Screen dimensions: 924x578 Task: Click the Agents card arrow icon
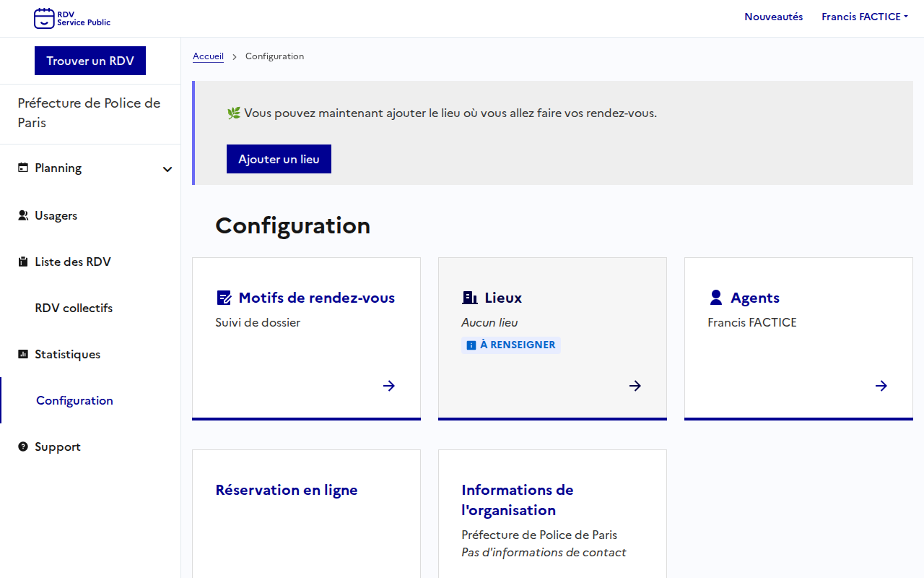[x=881, y=386]
